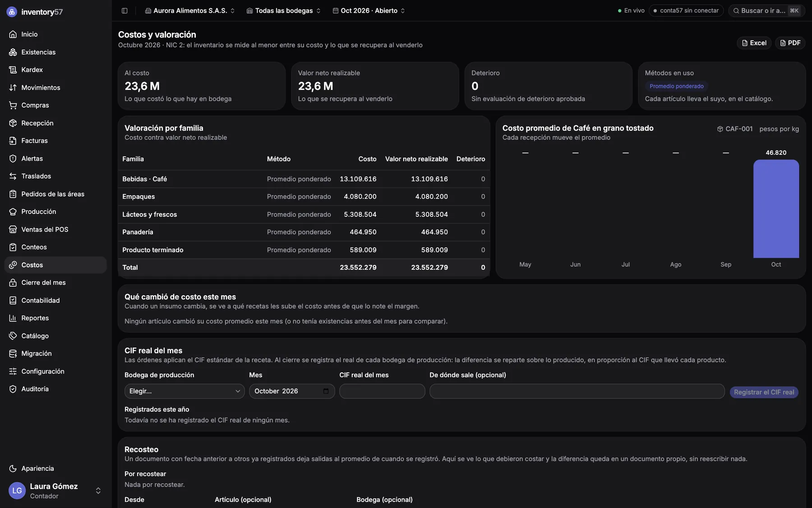The width and height of the screenshot is (812, 508).
Task: Toggle the sidebar panel icon
Action: tap(125, 10)
